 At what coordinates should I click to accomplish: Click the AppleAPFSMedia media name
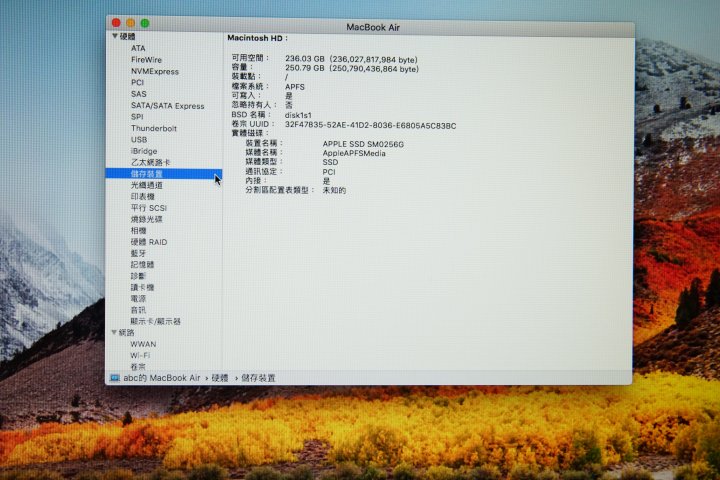(354, 153)
